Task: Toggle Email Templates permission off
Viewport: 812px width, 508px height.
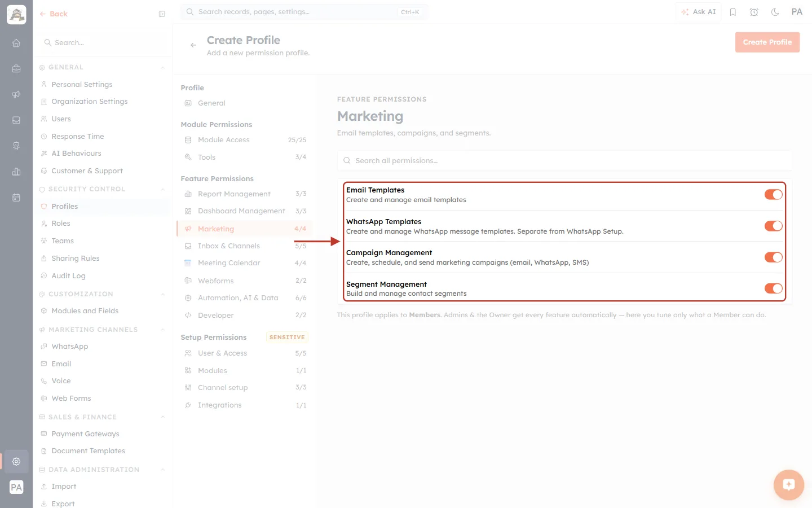Action: pyautogui.click(x=773, y=195)
